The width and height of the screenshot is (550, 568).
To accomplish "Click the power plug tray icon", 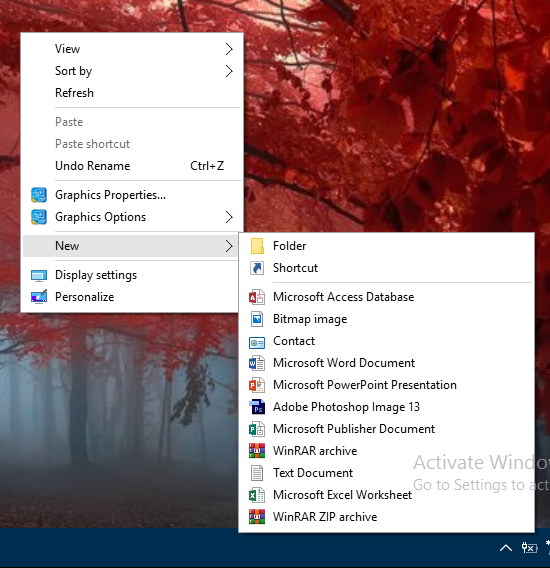I will [x=529, y=548].
